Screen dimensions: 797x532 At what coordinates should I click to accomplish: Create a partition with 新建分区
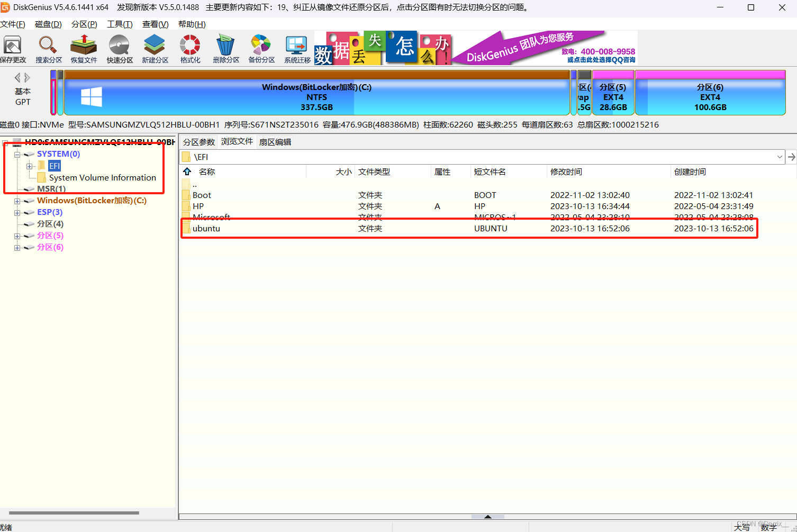click(155, 49)
